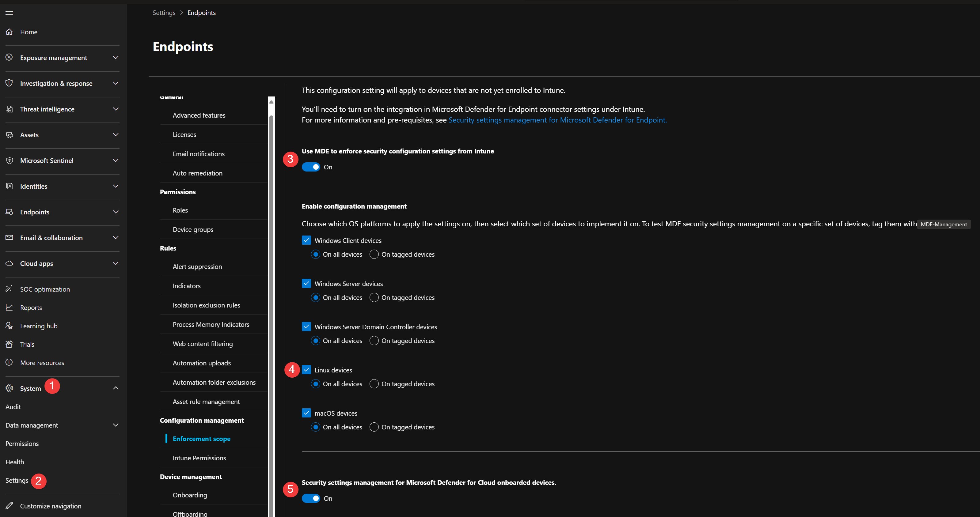Collapse the System section chevron
Screen dimensions: 980x517
pyautogui.click(x=116, y=388)
